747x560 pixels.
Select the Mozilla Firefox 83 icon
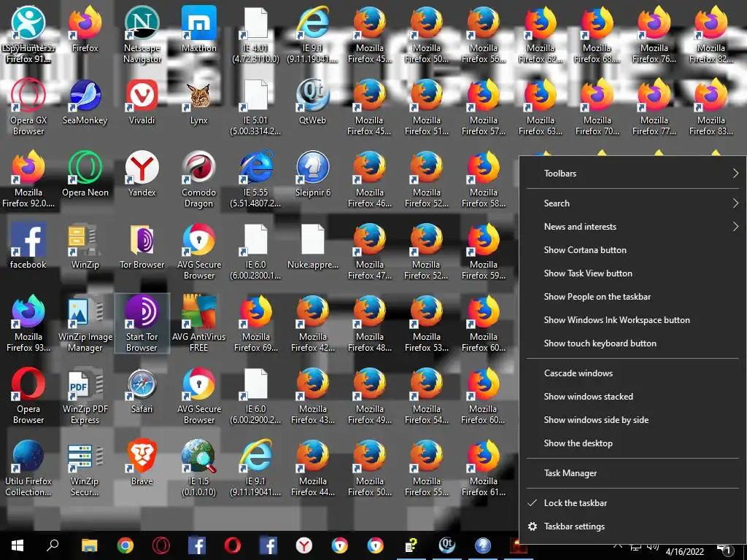pyautogui.click(x=711, y=107)
